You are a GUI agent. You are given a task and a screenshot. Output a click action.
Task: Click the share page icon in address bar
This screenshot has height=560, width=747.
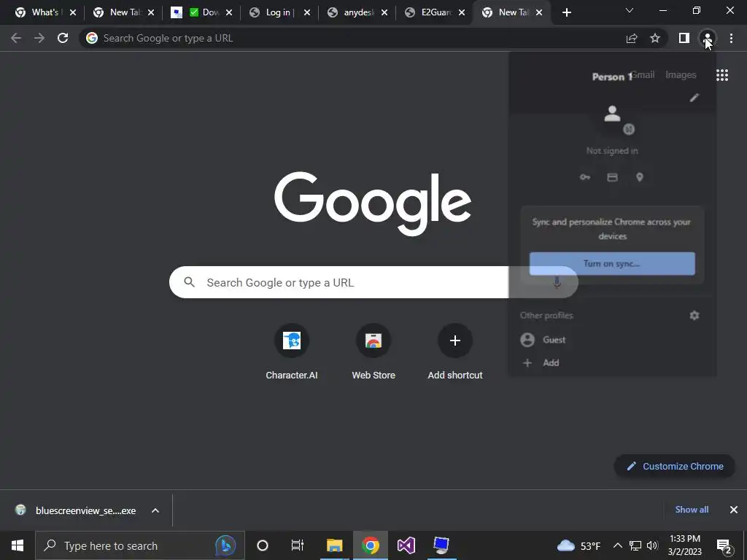point(632,38)
